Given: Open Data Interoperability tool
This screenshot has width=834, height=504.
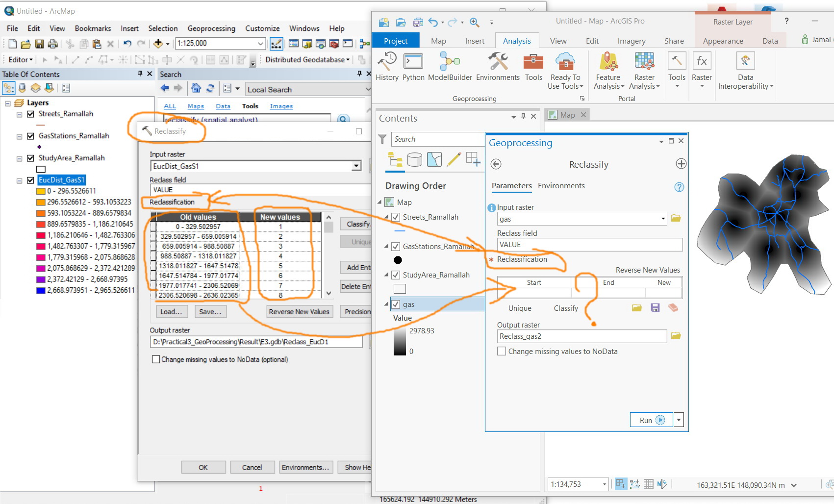Looking at the screenshot, I should pyautogui.click(x=746, y=71).
